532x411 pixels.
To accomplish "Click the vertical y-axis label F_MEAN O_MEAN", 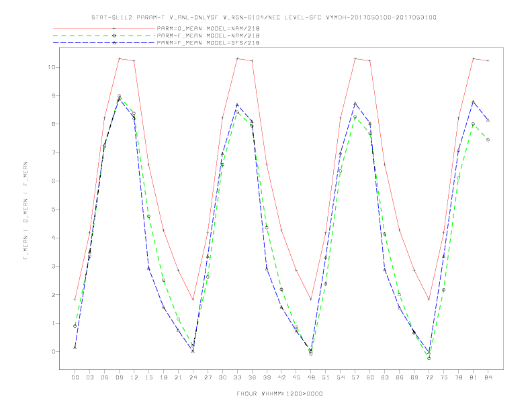I will point(26,211).
